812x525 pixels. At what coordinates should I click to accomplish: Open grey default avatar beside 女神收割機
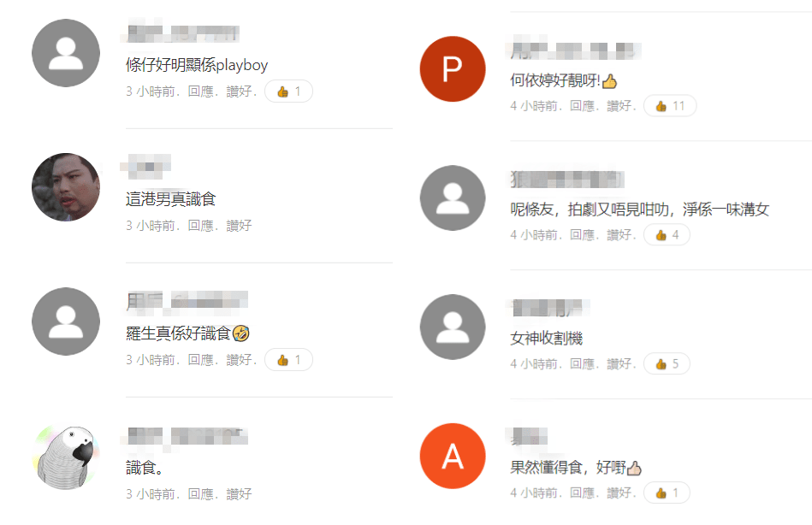click(x=453, y=327)
